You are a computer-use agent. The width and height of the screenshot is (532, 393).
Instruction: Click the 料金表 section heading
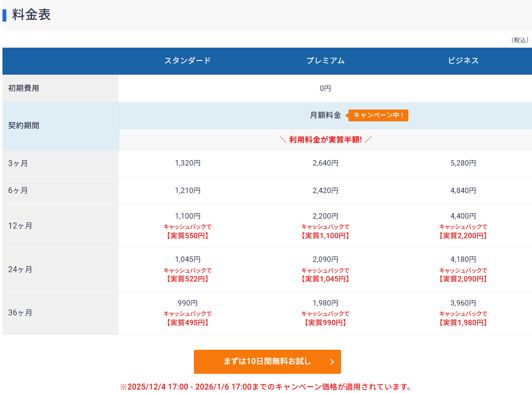pyautogui.click(x=31, y=15)
